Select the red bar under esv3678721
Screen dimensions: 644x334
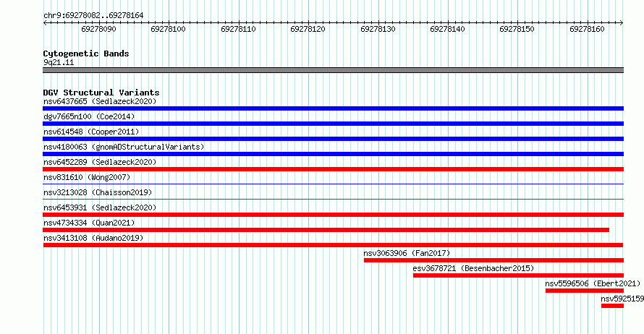tap(518, 275)
